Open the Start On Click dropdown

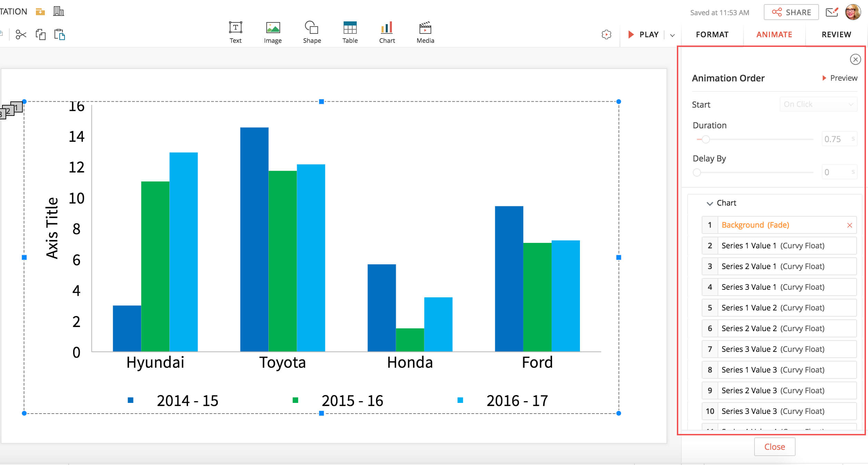[818, 104]
